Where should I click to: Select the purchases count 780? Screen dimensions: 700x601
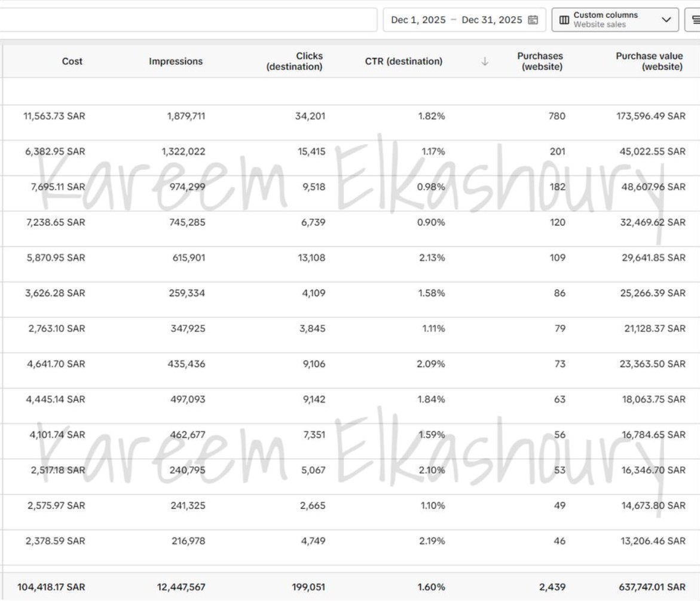pos(557,116)
